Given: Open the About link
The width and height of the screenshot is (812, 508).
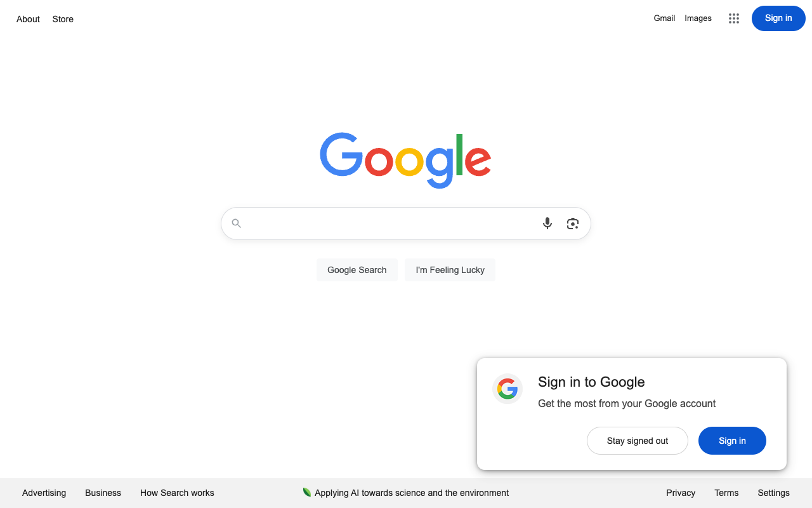Looking at the screenshot, I should [x=28, y=19].
